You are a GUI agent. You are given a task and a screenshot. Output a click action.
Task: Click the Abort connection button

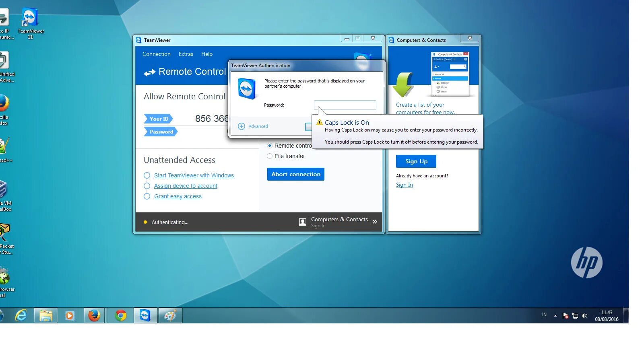[x=296, y=174]
